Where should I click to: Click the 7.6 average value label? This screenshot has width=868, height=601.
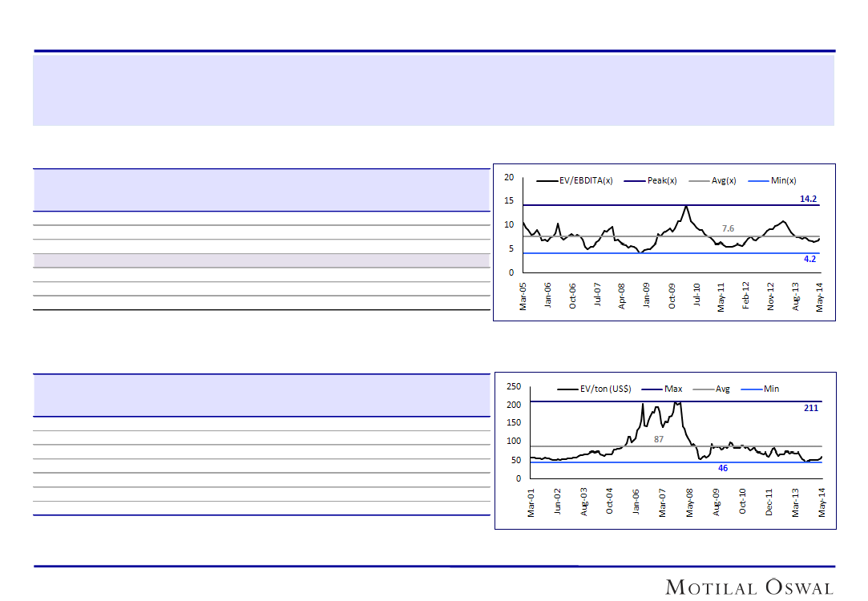pyautogui.click(x=728, y=228)
